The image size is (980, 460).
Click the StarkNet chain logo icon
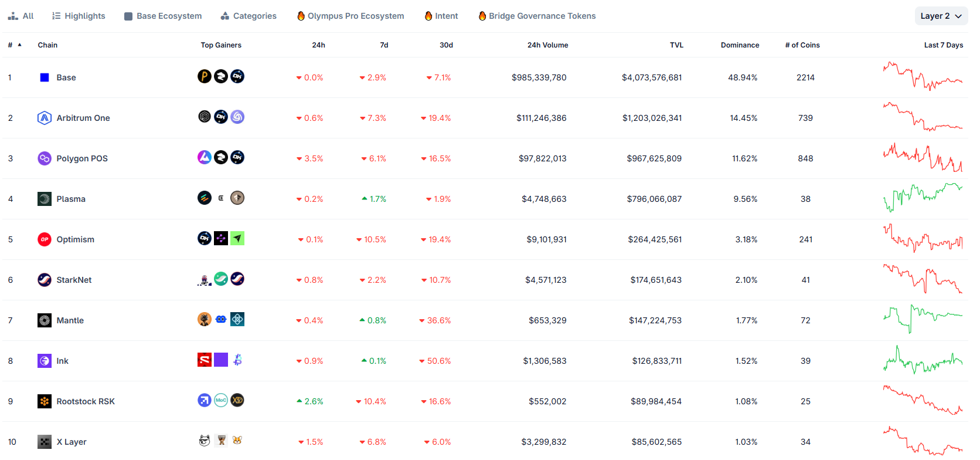[45, 280]
